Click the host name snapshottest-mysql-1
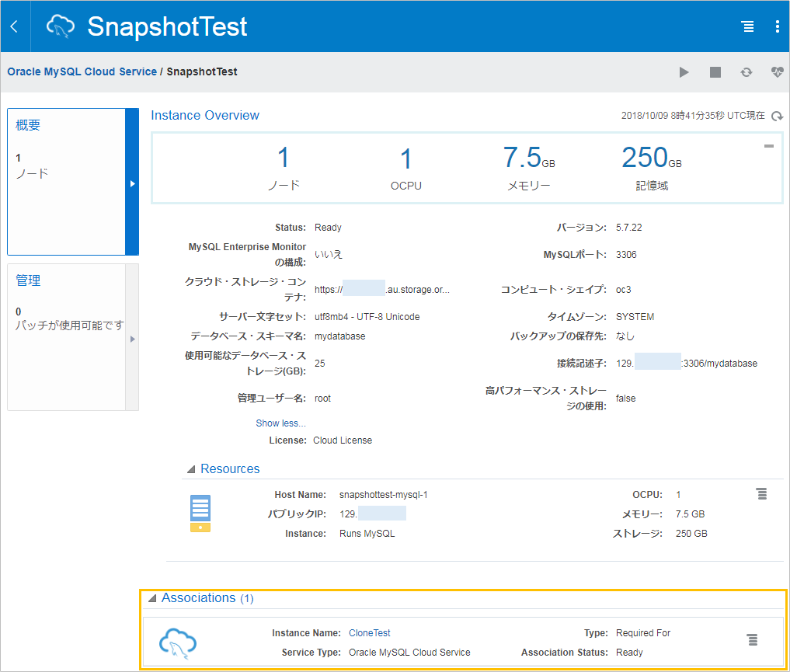The height and width of the screenshot is (672, 790). (384, 495)
